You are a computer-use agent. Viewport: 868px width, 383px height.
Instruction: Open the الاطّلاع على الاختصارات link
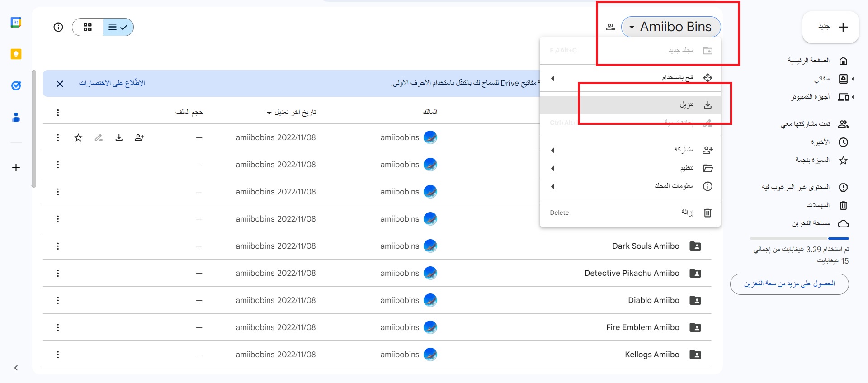112,83
